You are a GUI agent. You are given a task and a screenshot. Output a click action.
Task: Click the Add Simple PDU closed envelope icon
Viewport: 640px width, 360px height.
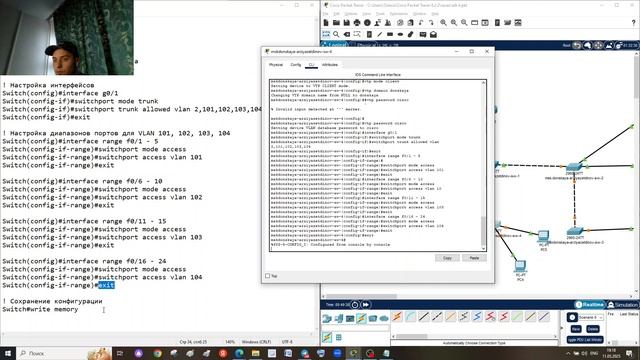coord(423,34)
